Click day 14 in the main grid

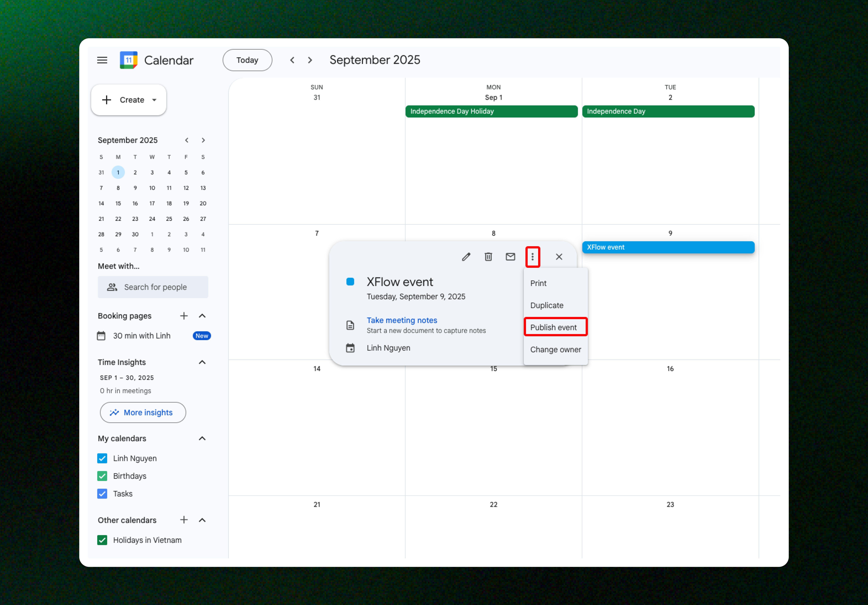[317, 369]
